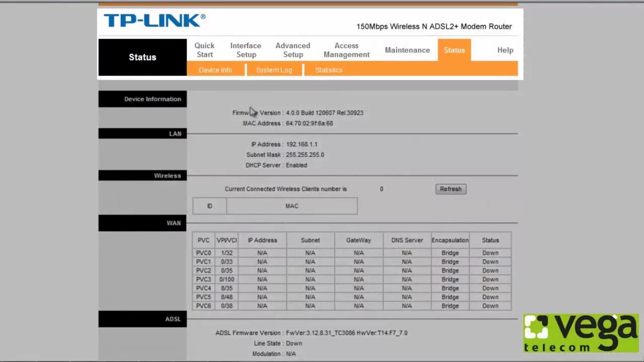The height and width of the screenshot is (362, 644).
Task: Click VPI/VCI value 0/35
Action: pos(226,270)
